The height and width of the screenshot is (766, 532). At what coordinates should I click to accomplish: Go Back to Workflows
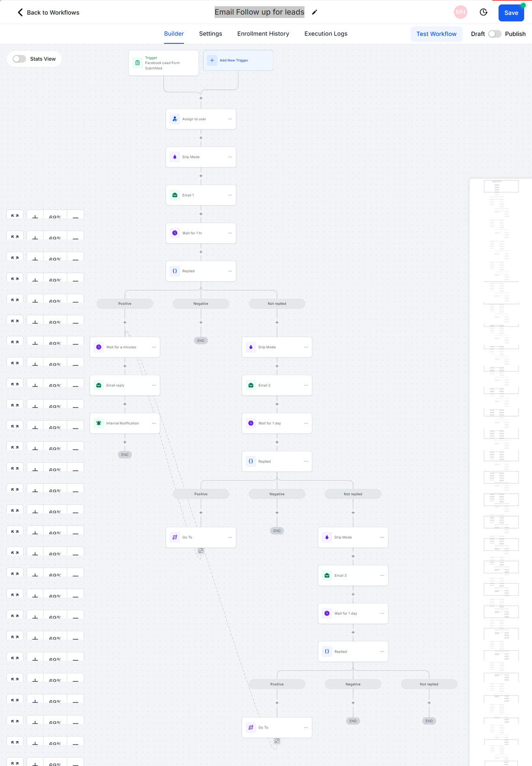(48, 13)
